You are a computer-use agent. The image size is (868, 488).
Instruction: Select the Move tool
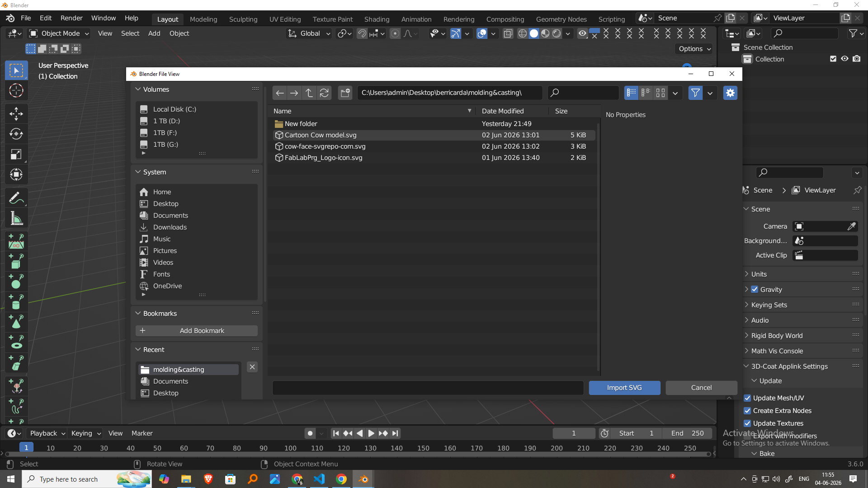[x=16, y=113]
